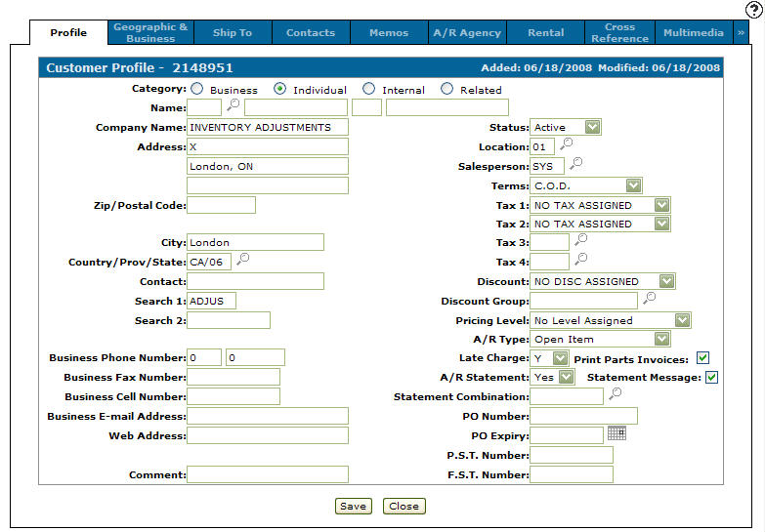
Task: Click the Discount Group search icon
Action: click(x=649, y=298)
